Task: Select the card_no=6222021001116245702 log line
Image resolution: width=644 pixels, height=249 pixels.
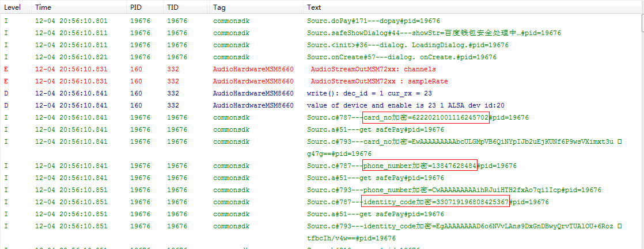Action: pyautogui.click(x=418, y=118)
